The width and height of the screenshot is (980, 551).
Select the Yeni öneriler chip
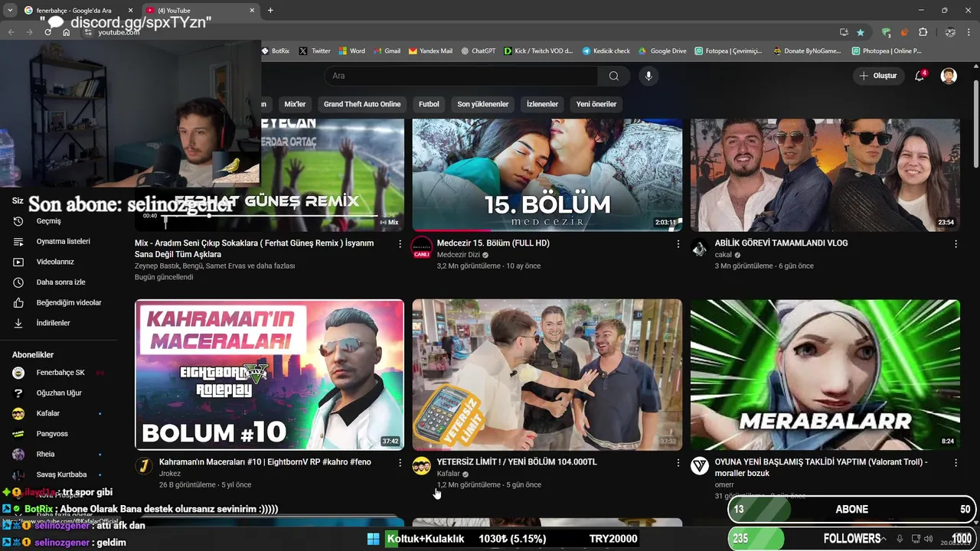click(x=596, y=104)
